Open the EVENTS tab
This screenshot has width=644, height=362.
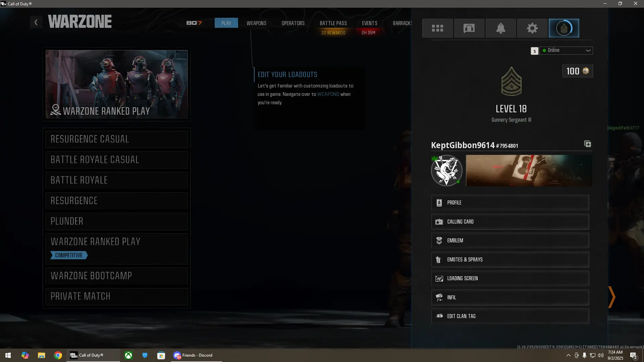(x=369, y=23)
